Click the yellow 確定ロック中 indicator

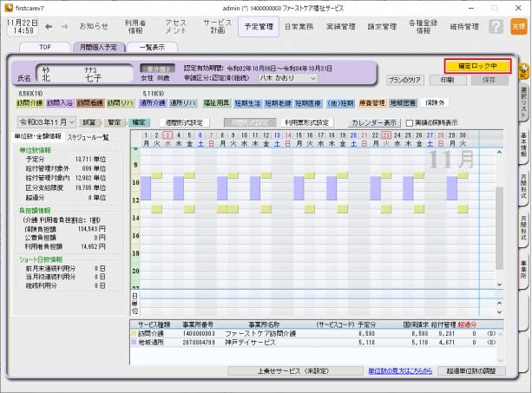coord(476,65)
